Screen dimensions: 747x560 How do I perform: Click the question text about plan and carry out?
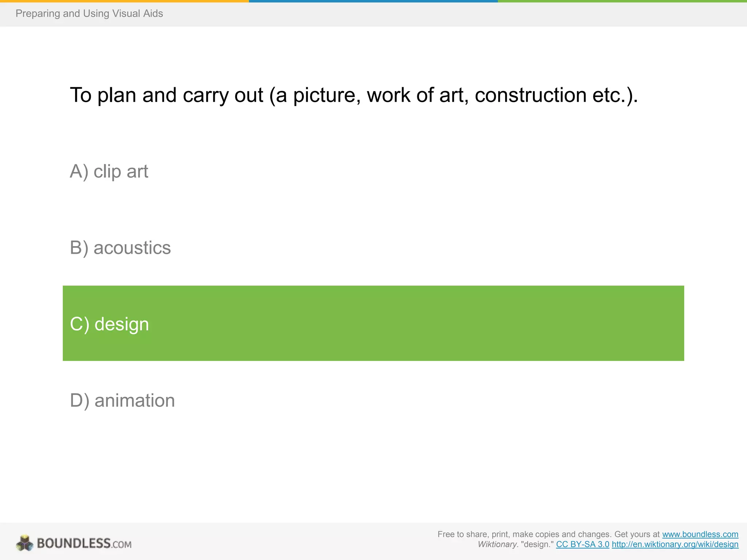(x=354, y=95)
